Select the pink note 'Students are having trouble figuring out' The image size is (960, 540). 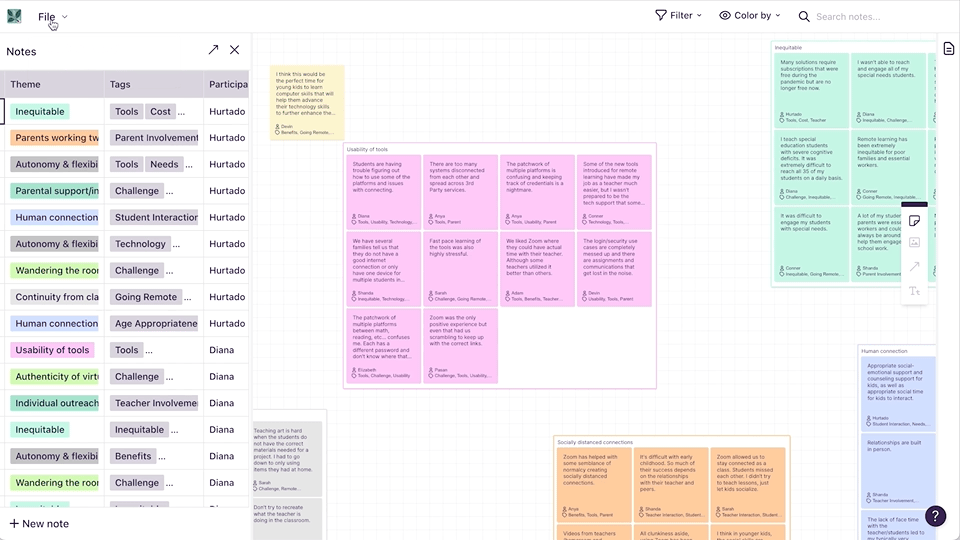coord(384,192)
